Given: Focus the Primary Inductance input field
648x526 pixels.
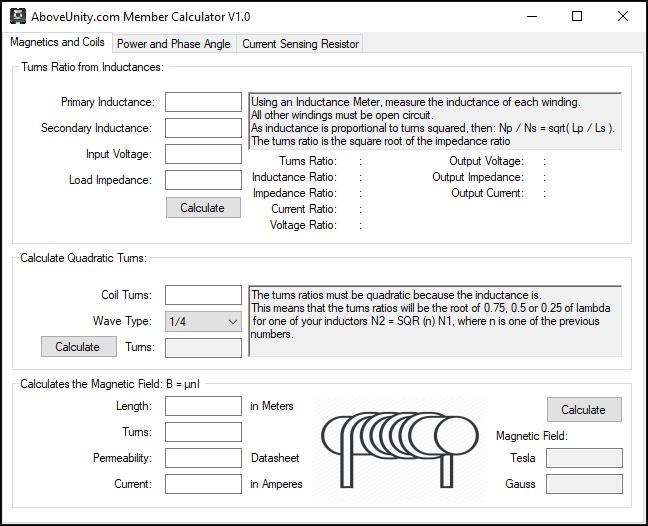Looking at the screenshot, I should [x=203, y=102].
